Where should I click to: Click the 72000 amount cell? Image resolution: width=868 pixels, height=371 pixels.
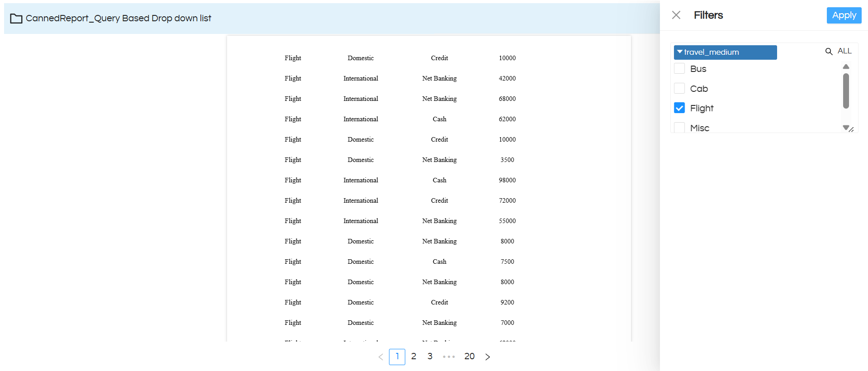coord(507,200)
